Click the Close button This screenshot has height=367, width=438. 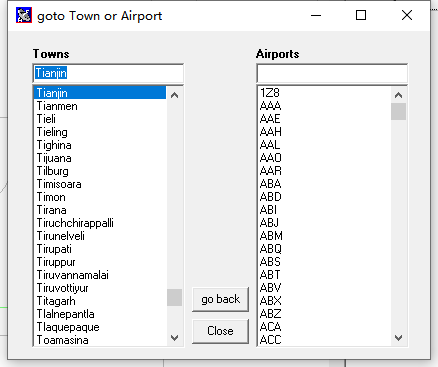point(221,331)
